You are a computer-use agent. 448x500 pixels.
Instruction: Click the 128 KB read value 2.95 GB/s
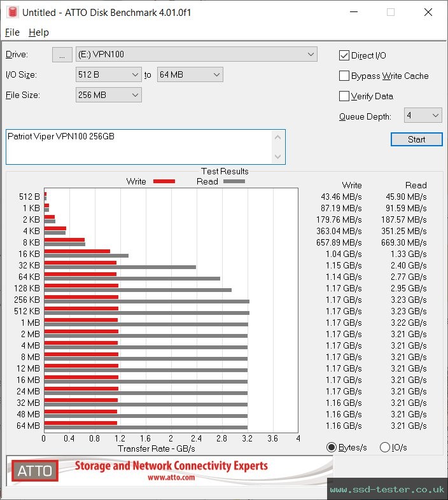click(x=409, y=289)
